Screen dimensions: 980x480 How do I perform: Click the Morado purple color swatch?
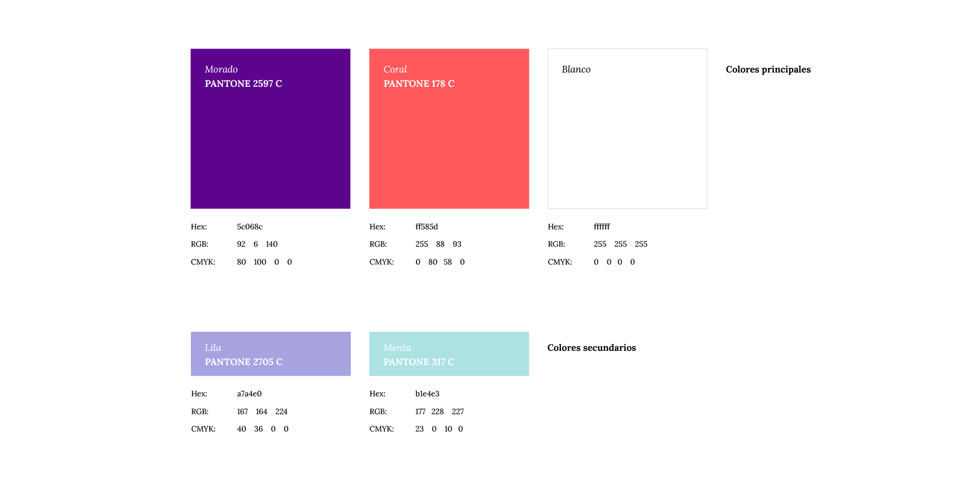[x=271, y=129]
